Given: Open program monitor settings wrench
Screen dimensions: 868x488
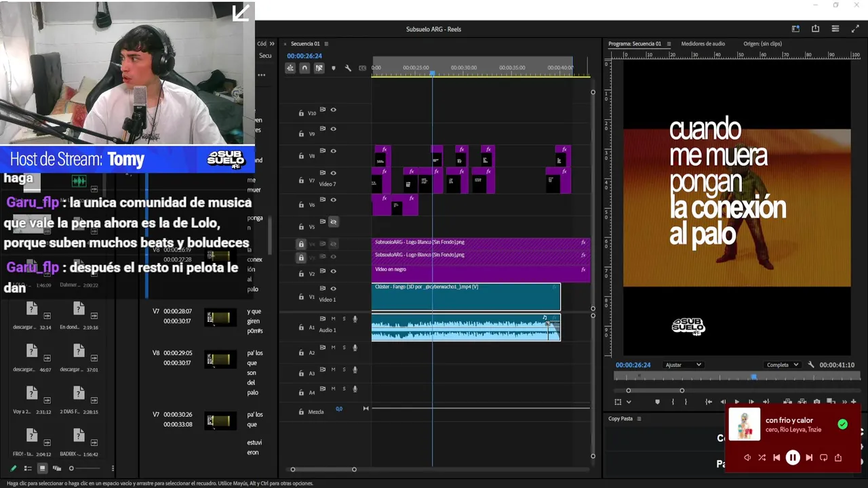Looking at the screenshot, I should point(811,365).
